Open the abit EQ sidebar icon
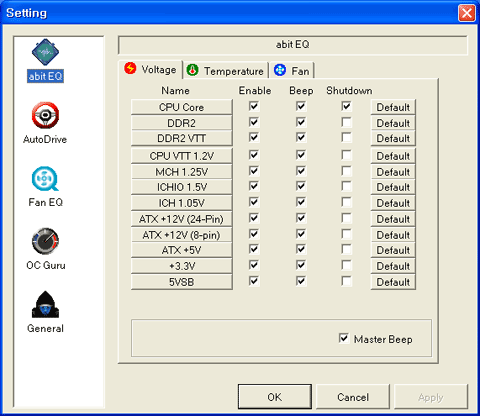Screen dimensions: 480x416 click(x=45, y=52)
